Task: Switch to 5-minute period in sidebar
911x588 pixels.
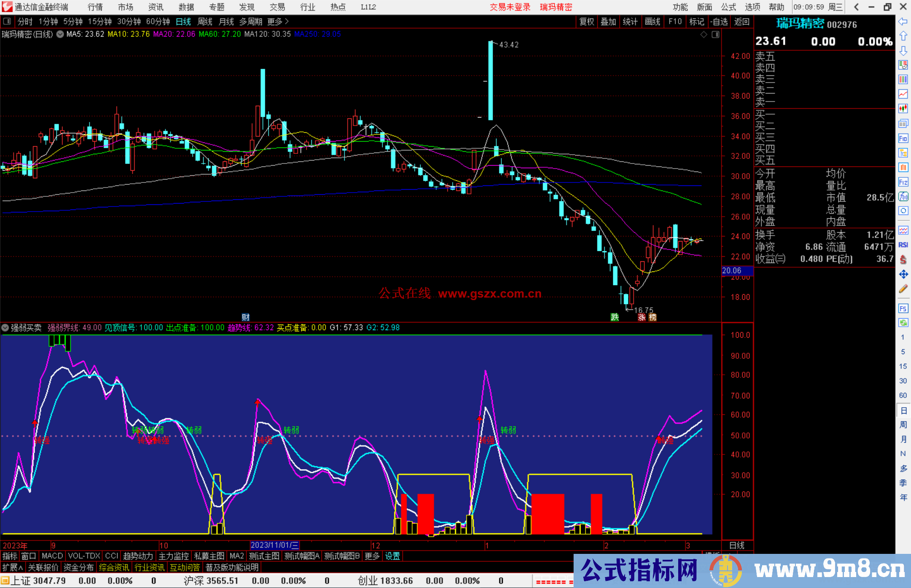Action: pos(903,352)
